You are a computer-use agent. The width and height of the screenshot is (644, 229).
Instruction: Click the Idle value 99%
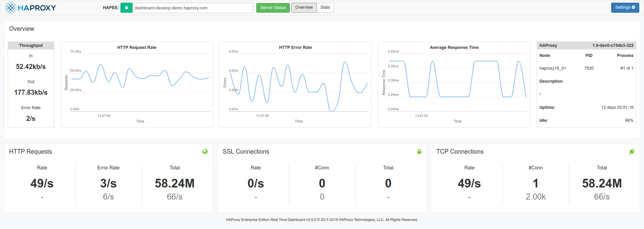pyautogui.click(x=629, y=121)
